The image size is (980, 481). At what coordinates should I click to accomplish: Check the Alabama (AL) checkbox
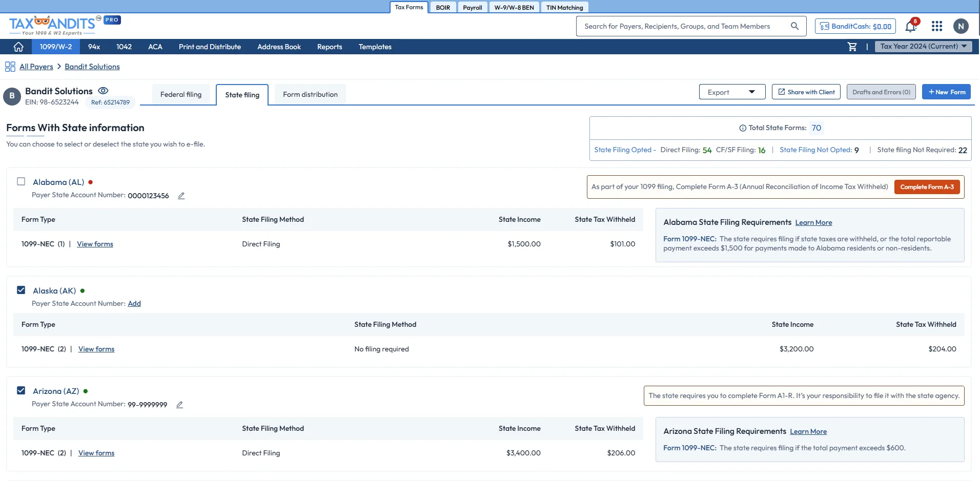pos(21,181)
